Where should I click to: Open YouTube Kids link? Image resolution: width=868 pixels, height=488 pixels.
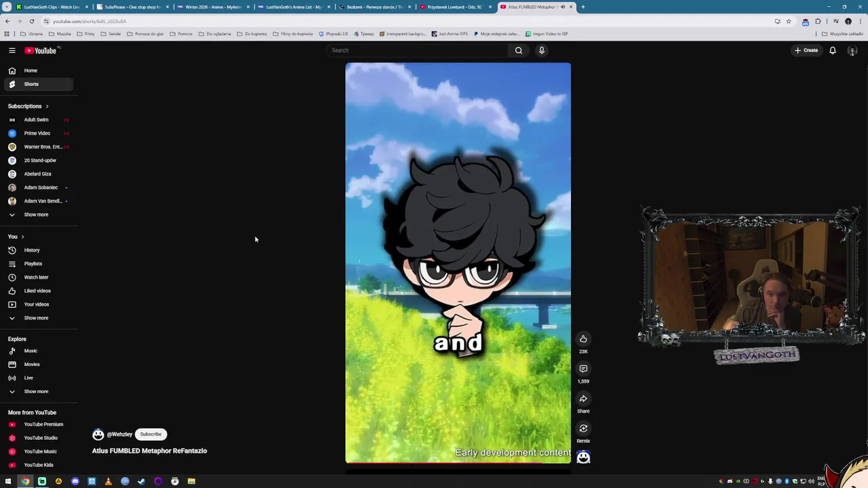click(38, 465)
